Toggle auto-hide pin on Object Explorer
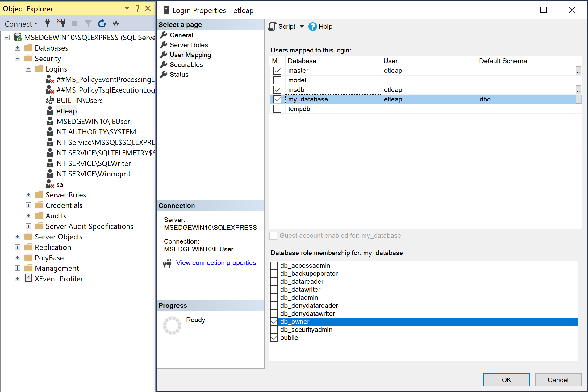 [x=137, y=8]
